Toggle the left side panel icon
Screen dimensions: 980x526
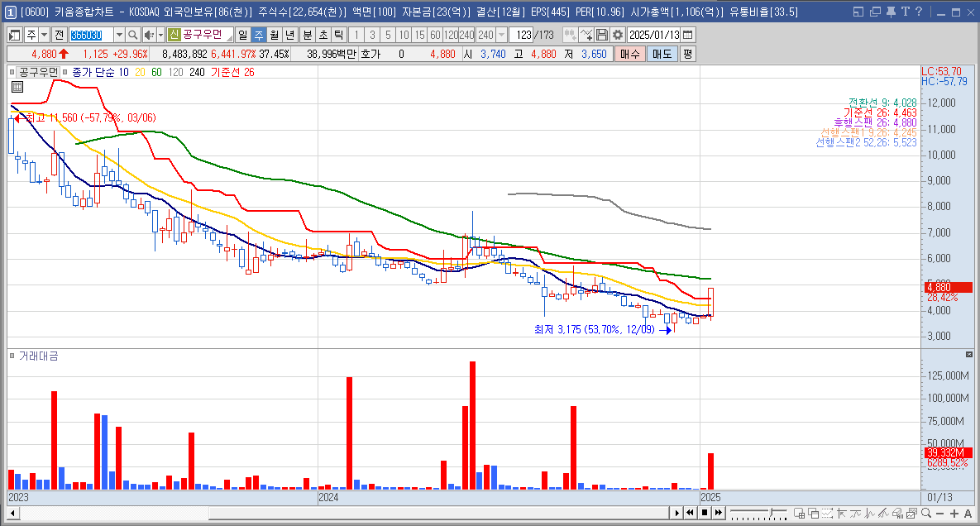pos(14,35)
